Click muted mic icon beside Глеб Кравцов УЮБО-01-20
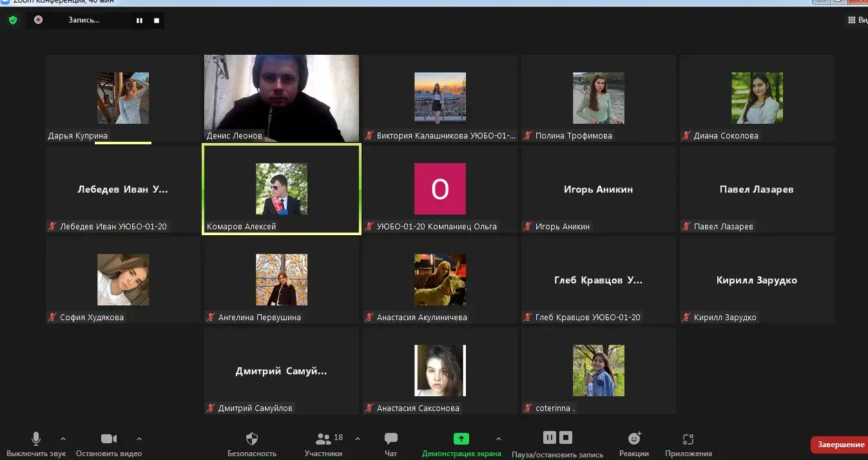Screen dimensions: 868x460 pos(528,318)
